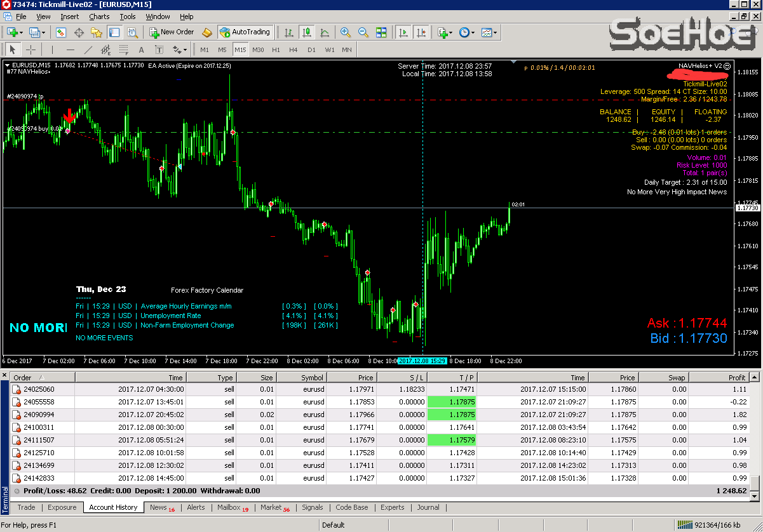This screenshot has width=763, height=532.
Task: Expand the Periodicity clock dropdown
Action: click(467, 32)
